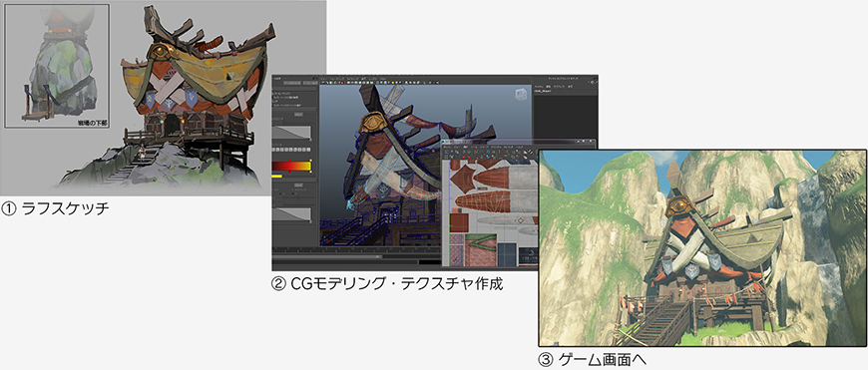Viewport: 868px width, 370px height.
Task: Select the cloth_shape entry in the right panel
Action: pos(543,92)
